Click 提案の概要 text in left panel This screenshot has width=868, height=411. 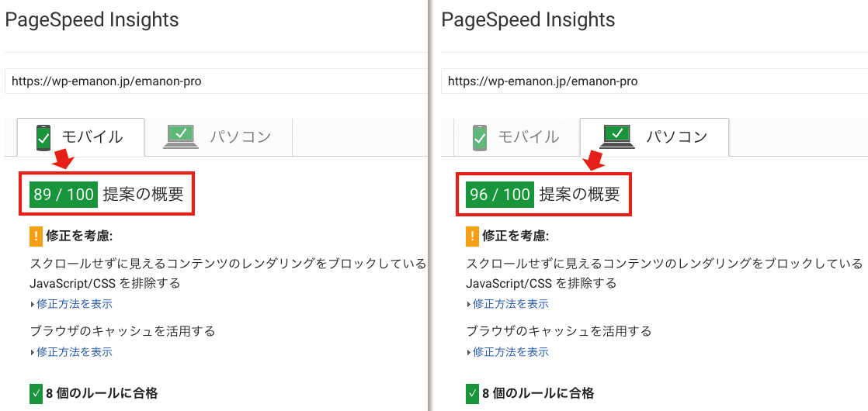[144, 195]
